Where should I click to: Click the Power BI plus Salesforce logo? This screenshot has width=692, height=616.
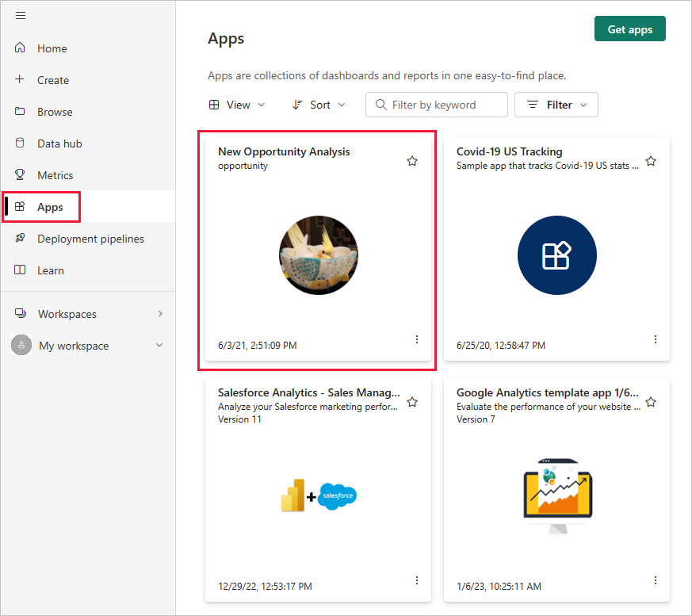coord(319,495)
